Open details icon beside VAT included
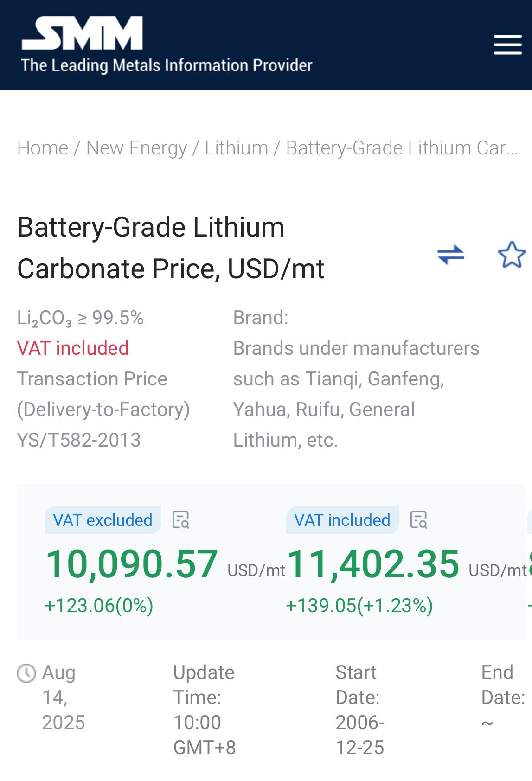Image resolution: width=532 pixels, height=781 pixels. [419, 520]
